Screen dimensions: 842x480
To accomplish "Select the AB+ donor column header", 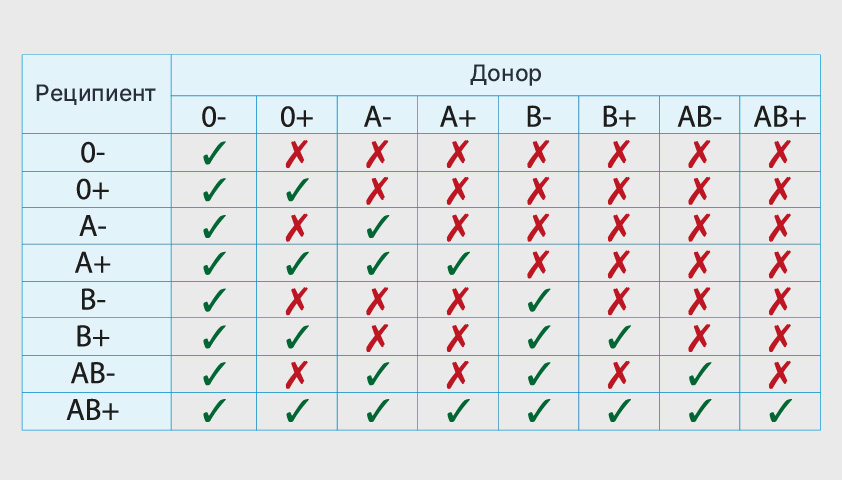I will pos(779,116).
